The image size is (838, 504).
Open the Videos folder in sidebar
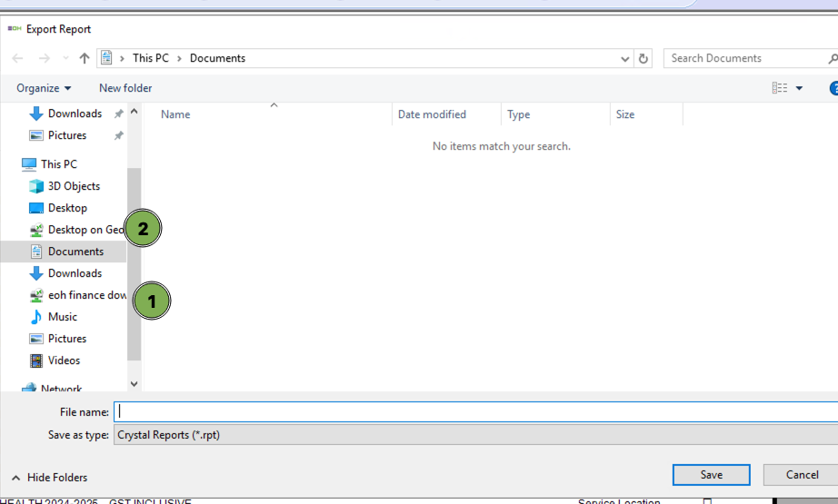[64, 361]
